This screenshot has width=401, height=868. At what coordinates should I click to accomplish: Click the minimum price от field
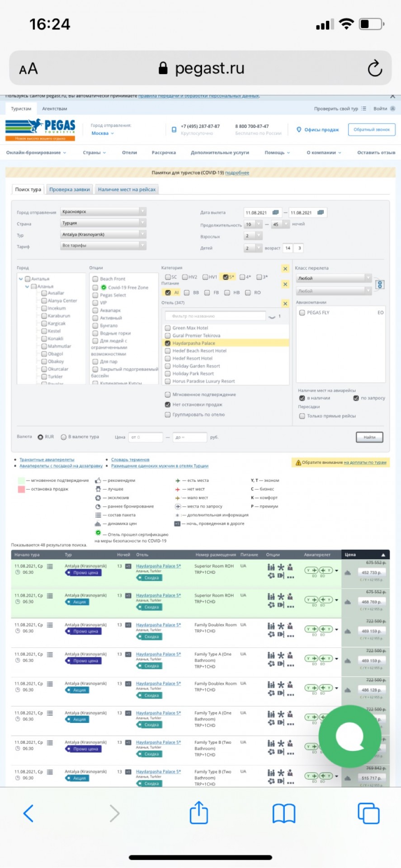pyautogui.click(x=146, y=437)
